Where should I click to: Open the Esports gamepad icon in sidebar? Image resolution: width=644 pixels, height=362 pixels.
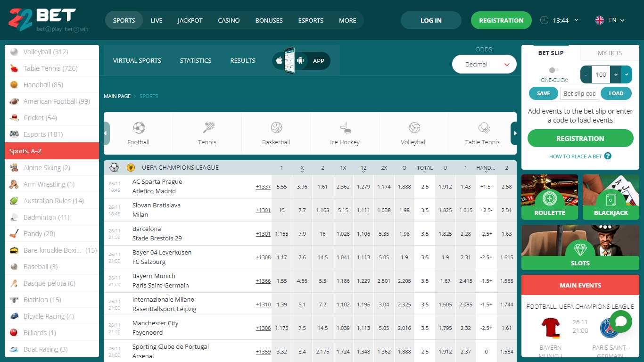coord(14,134)
